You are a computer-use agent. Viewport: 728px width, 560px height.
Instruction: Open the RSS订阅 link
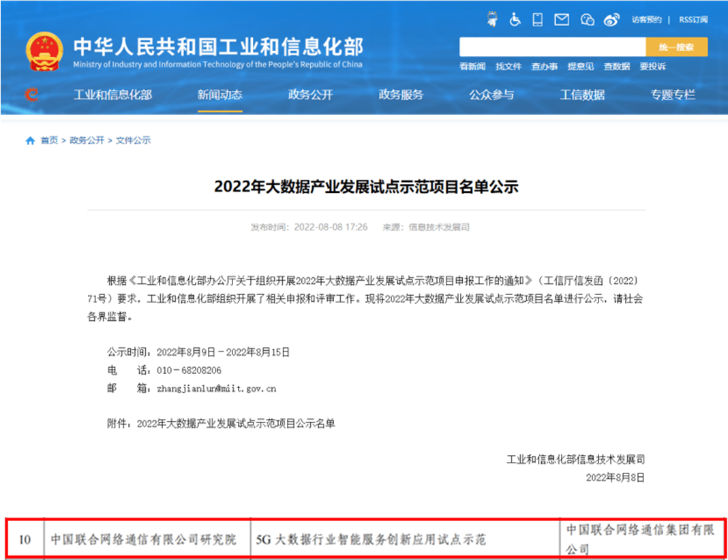693,20
